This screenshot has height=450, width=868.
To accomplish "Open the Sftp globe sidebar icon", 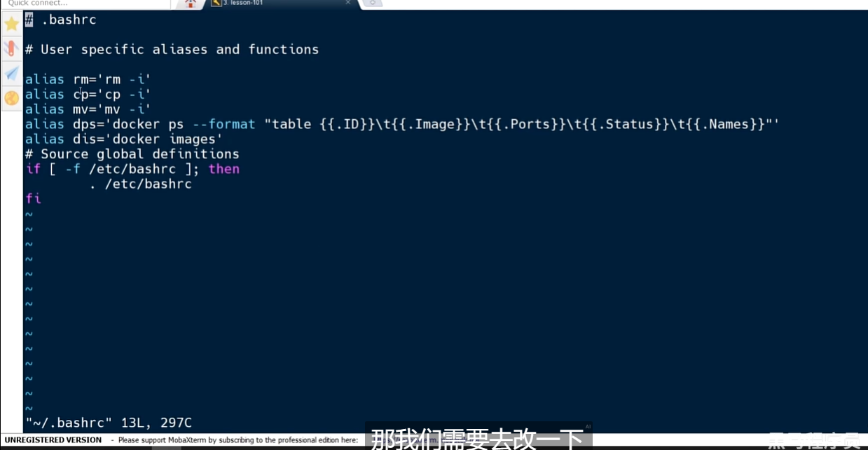I will 11,98.
